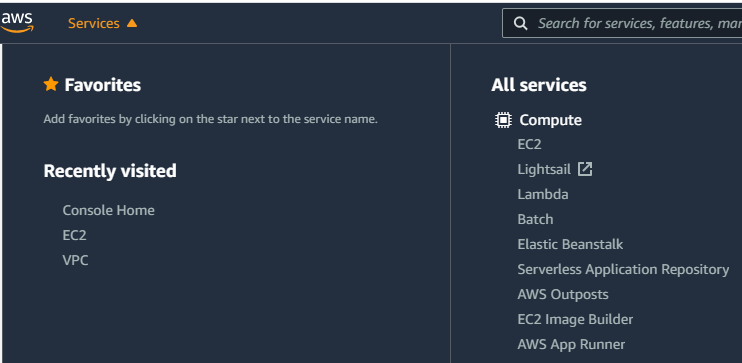
Task: Click the AWS logo
Action: (x=17, y=22)
